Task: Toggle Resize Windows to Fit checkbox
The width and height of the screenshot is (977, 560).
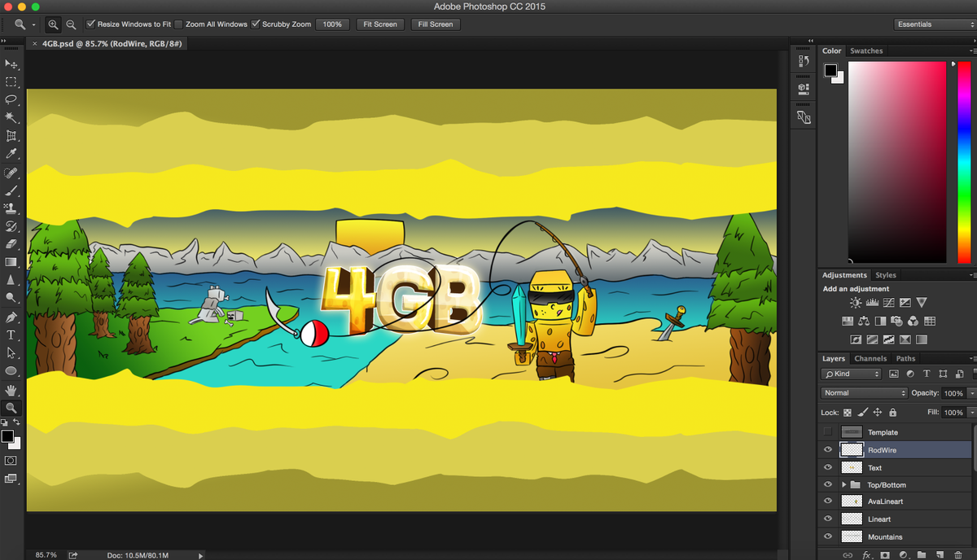Action: point(90,24)
